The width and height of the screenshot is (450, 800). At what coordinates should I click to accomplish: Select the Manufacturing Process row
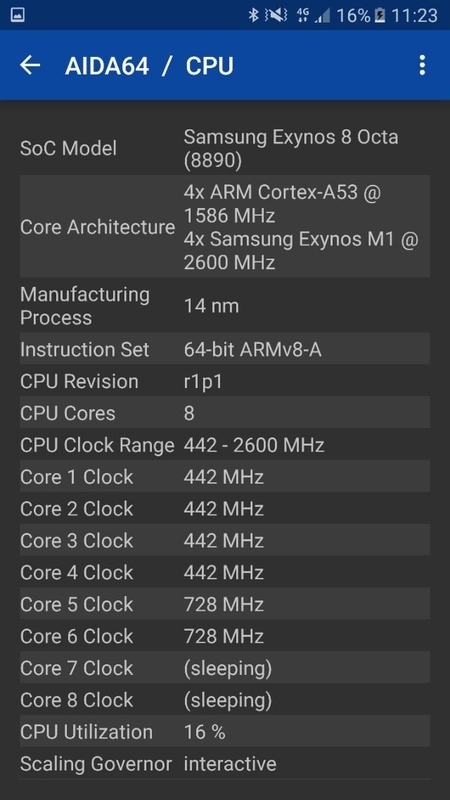click(224, 306)
